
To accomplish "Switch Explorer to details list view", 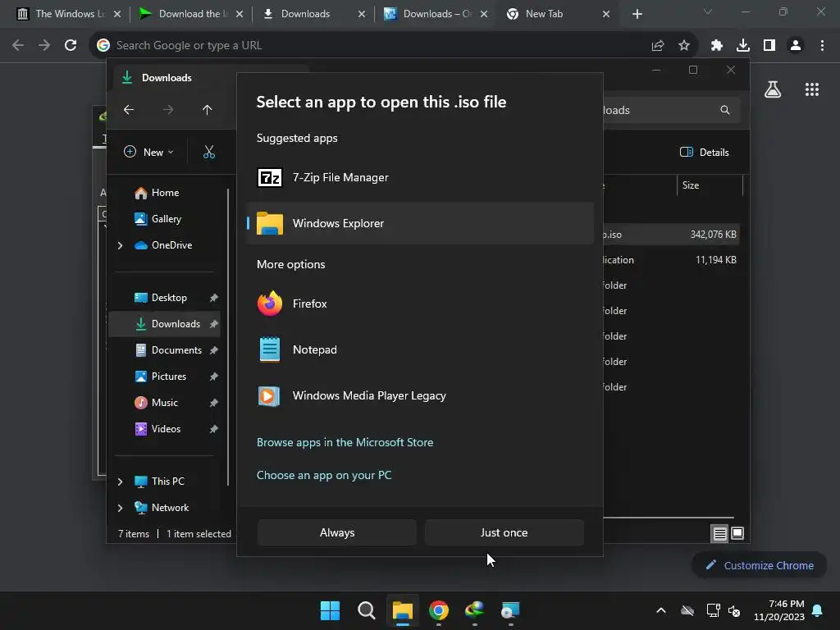I will pyautogui.click(x=719, y=533).
